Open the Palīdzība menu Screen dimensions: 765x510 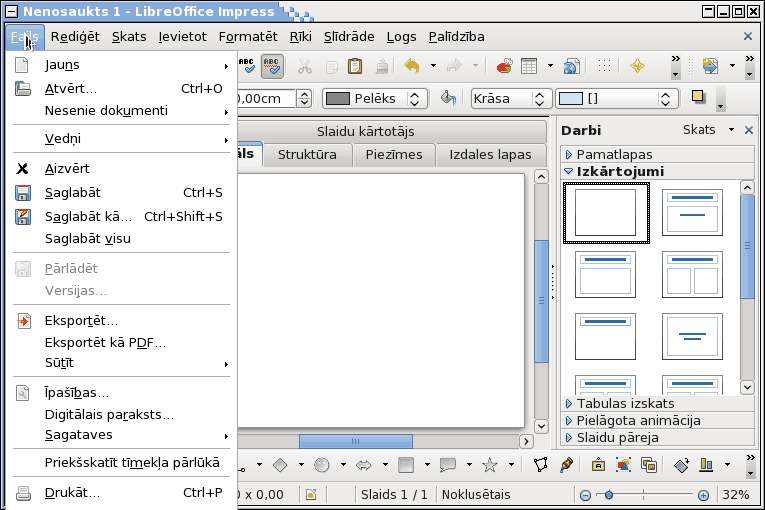(457, 37)
